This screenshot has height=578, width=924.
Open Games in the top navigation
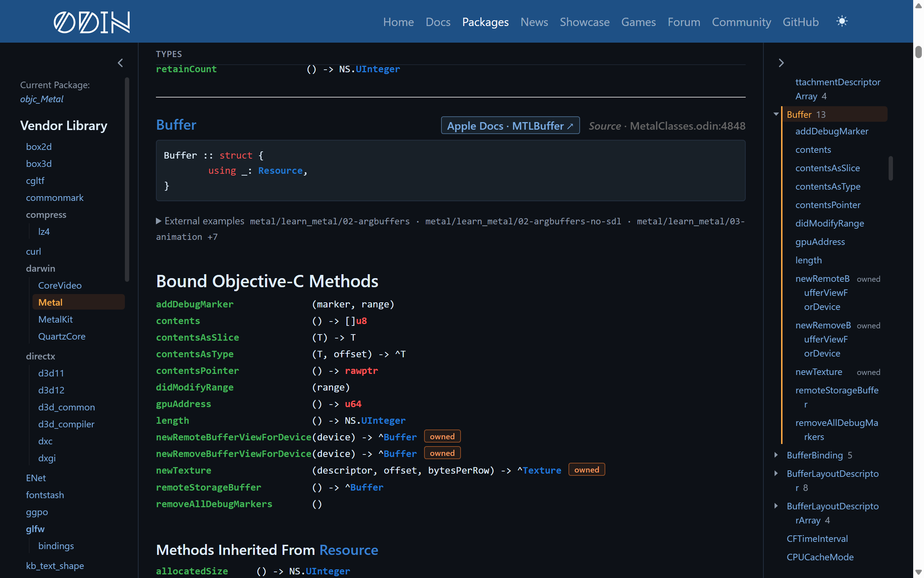click(638, 22)
